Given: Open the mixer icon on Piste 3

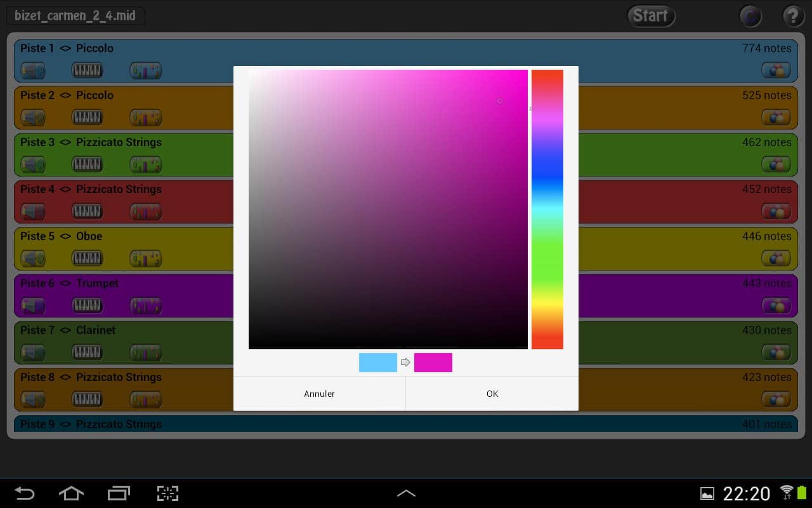Looking at the screenshot, I should click(x=145, y=164).
